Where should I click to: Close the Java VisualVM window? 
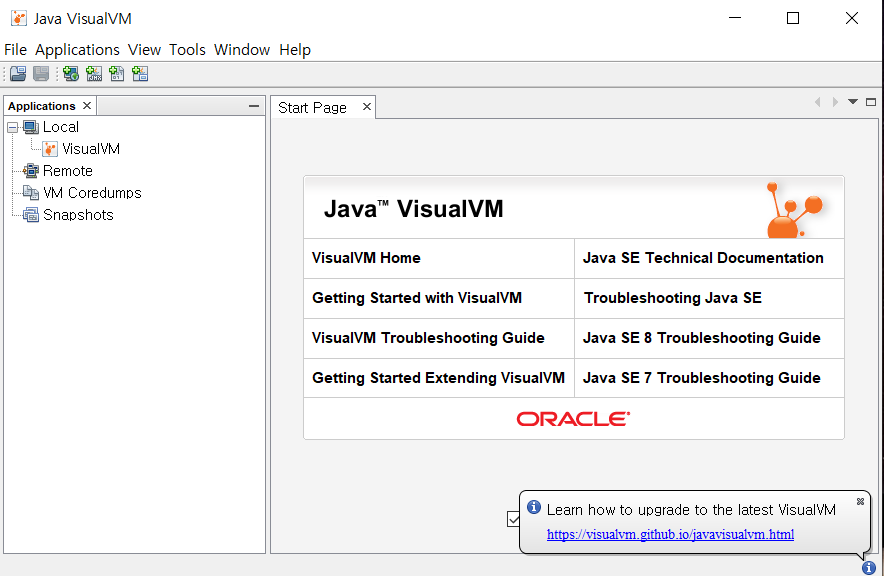click(x=852, y=18)
